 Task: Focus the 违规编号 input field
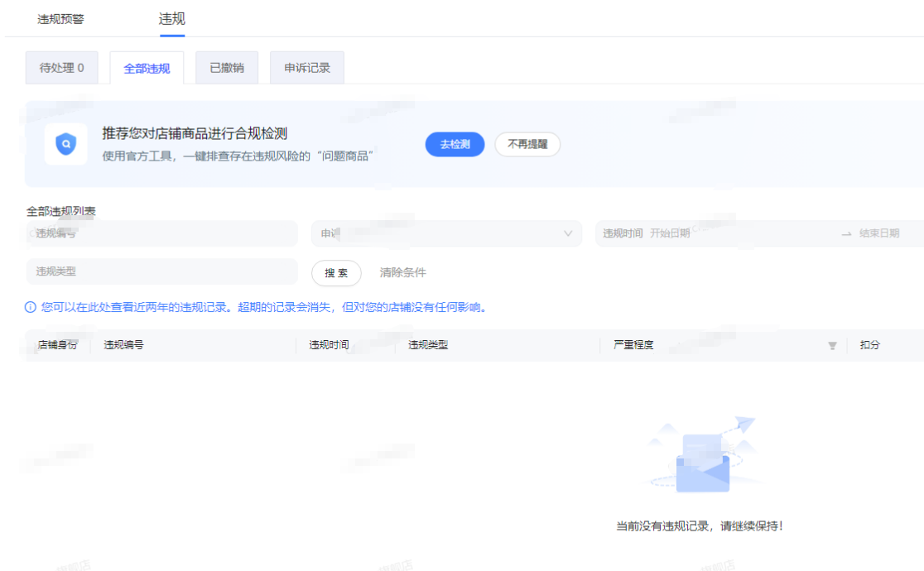(161, 234)
